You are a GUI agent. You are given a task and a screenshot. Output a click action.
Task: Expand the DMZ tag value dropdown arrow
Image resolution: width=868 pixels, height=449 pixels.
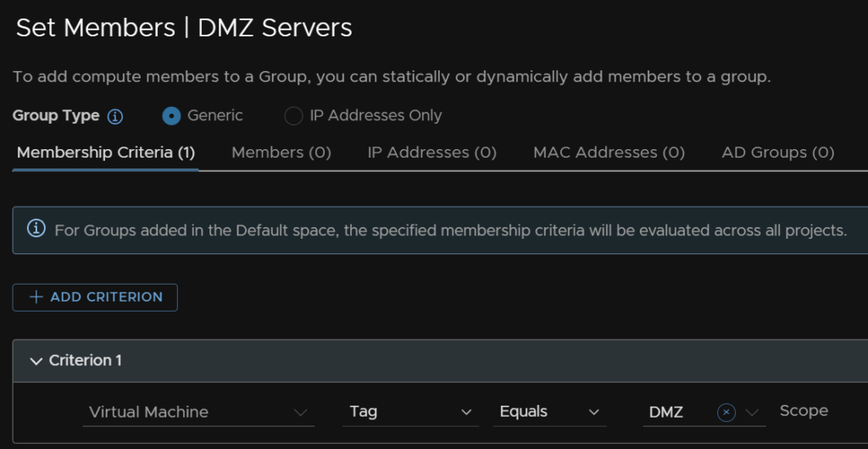pos(752,413)
